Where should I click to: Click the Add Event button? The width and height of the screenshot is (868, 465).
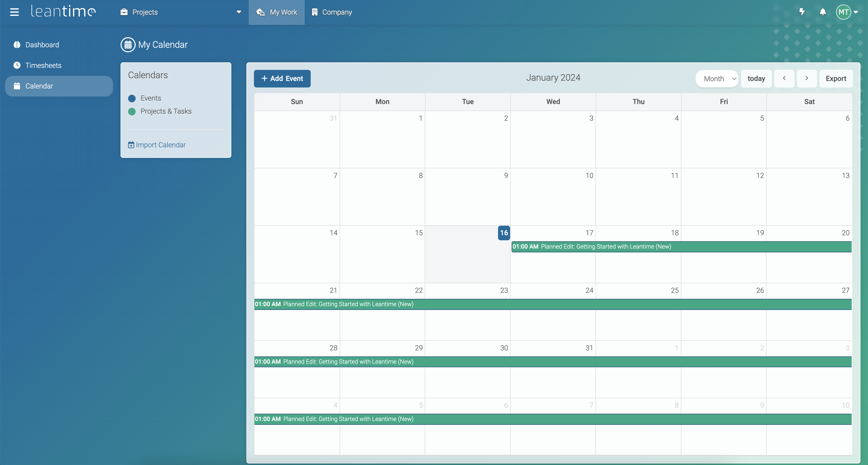coord(282,78)
